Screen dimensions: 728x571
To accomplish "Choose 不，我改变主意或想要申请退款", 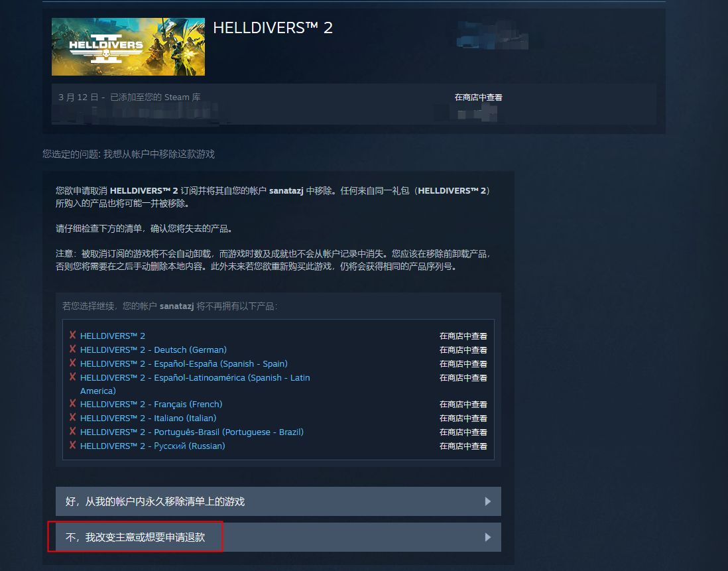I will (x=278, y=537).
